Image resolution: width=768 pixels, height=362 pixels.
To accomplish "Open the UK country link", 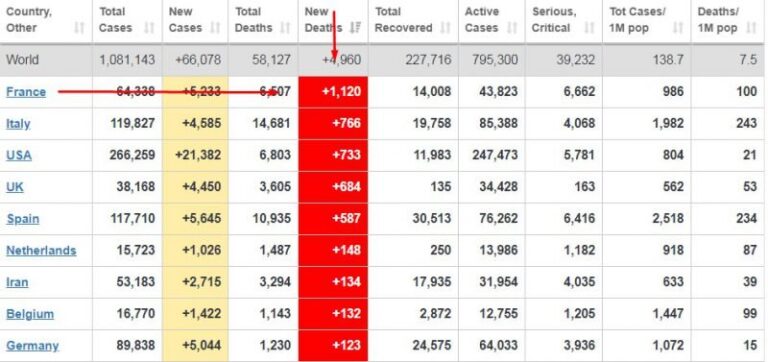I will [15, 187].
